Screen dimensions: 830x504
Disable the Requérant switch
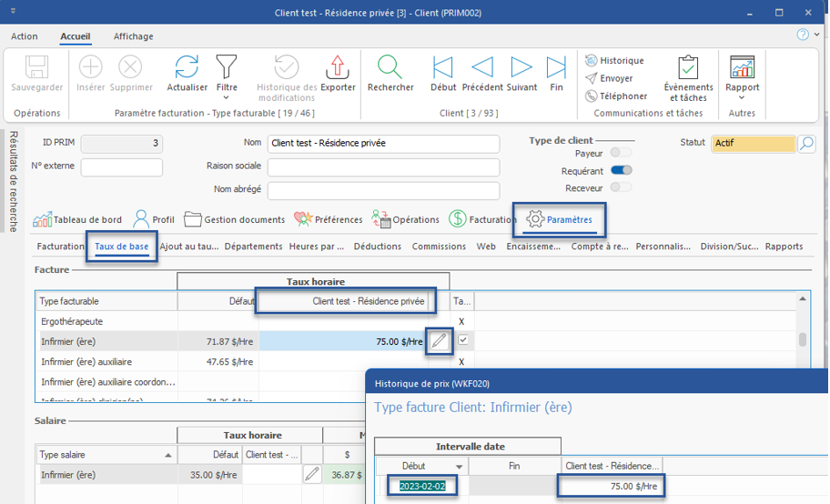[622, 170]
